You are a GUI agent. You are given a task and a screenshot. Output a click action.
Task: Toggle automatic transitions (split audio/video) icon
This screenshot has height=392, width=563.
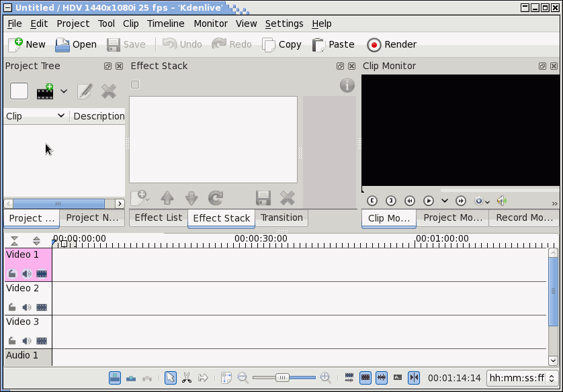349,378
